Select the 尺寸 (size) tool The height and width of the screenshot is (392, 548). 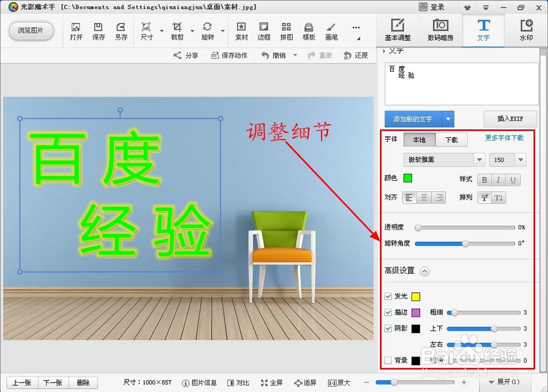(x=146, y=31)
